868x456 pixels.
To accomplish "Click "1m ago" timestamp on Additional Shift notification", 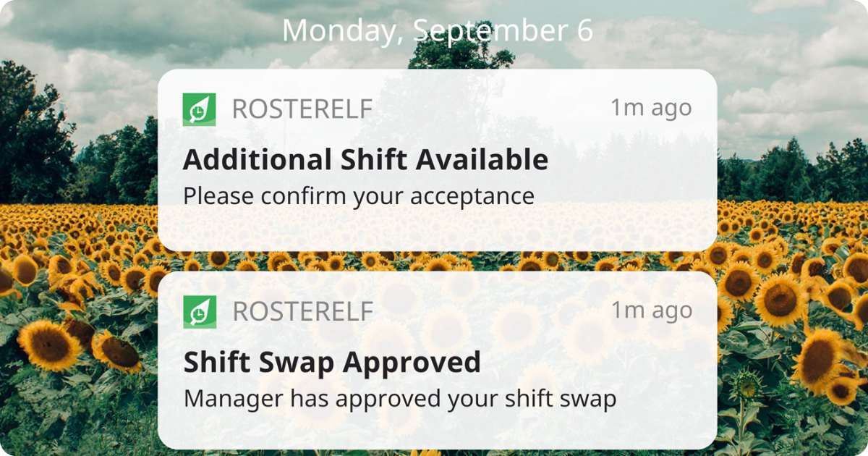I will [651, 108].
